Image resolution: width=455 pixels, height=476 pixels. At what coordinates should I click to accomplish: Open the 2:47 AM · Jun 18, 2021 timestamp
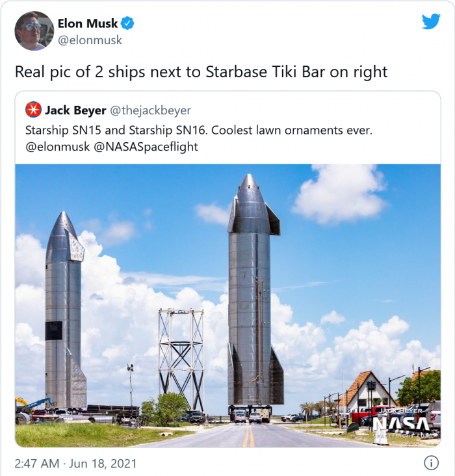click(x=75, y=463)
